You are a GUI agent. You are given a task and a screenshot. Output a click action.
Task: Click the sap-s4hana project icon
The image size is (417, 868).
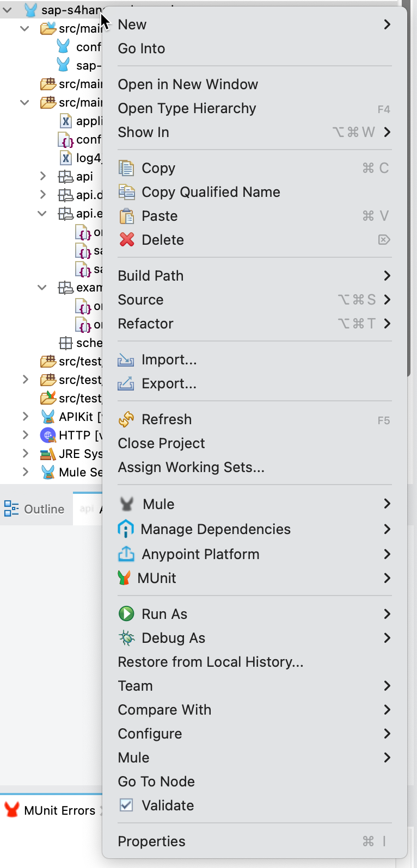pos(30,10)
